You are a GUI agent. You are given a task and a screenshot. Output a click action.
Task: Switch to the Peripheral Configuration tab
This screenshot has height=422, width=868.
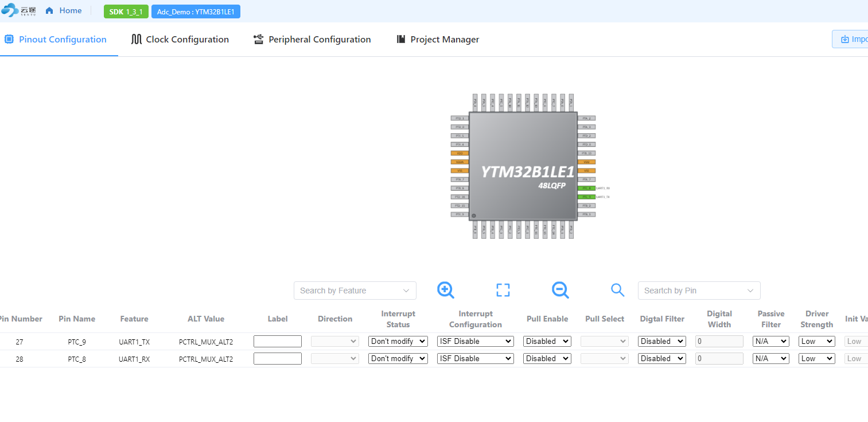tap(312, 40)
